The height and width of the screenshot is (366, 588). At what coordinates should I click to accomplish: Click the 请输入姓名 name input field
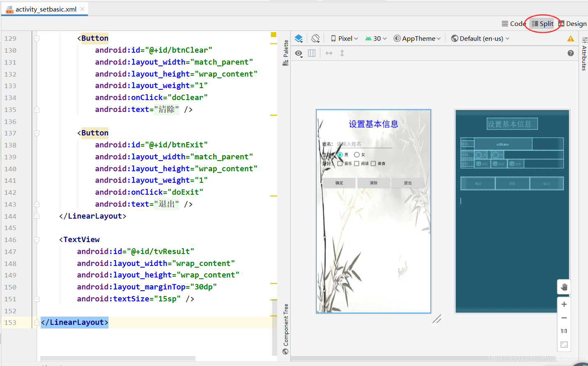point(364,144)
